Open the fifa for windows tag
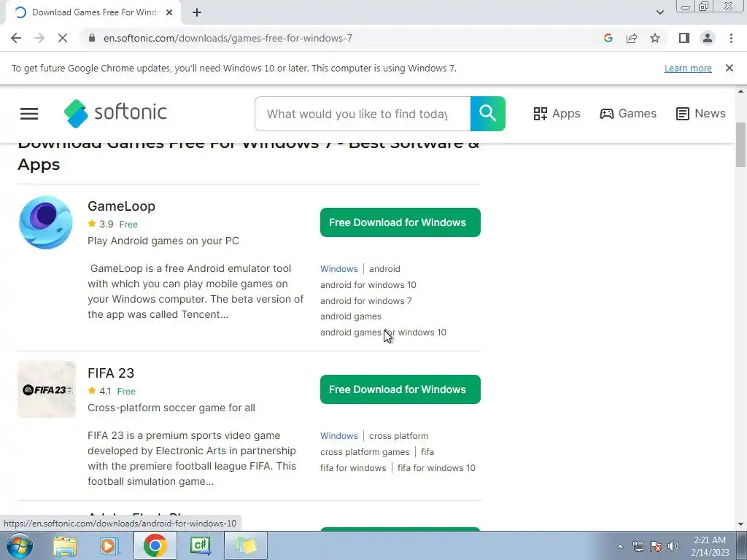 pos(353,468)
